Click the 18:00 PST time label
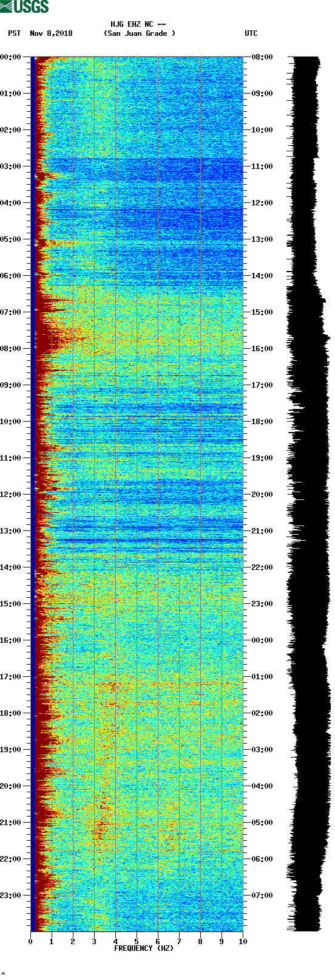The height and width of the screenshot is (980, 335). point(11,713)
